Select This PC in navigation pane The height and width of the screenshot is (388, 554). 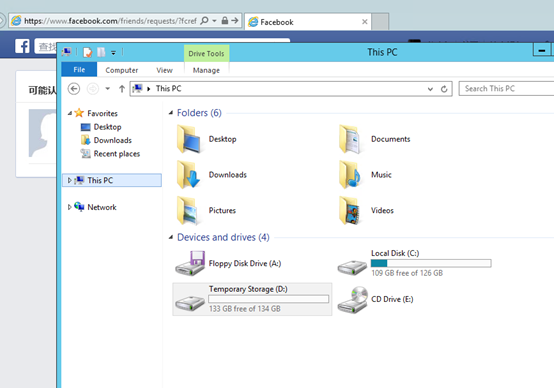(112, 180)
